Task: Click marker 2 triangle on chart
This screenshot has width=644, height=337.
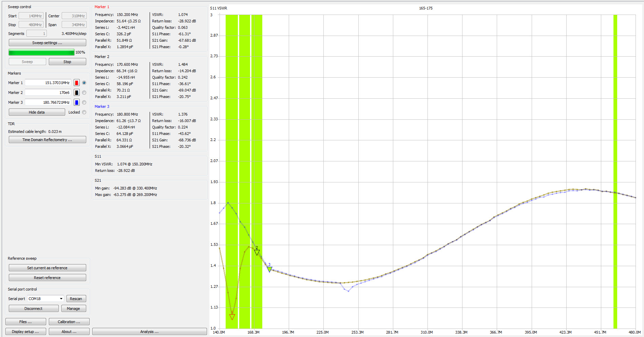Action: pyautogui.click(x=257, y=253)
